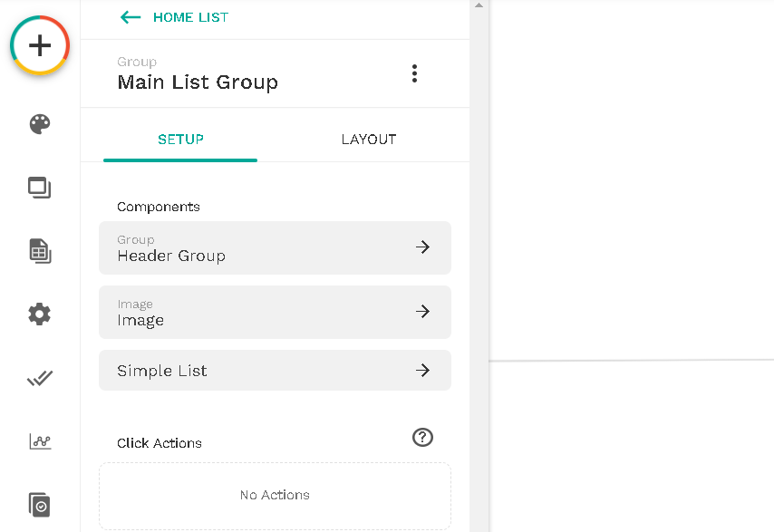Image resolution: width=774 pixels, height=532 pixels.
Task: Open the versions clipboard icon at bottom
Action: [x=40, y=505]
